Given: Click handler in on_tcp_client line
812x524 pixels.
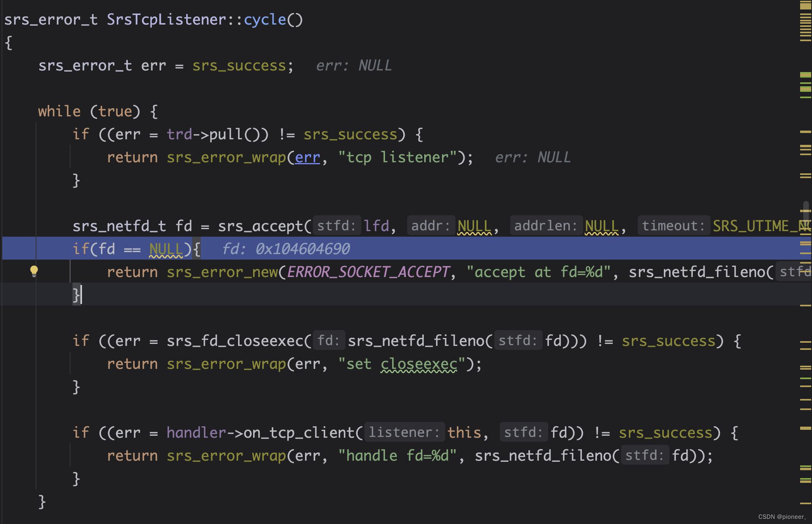Looking at the screenshot, I should click(196, 433).
